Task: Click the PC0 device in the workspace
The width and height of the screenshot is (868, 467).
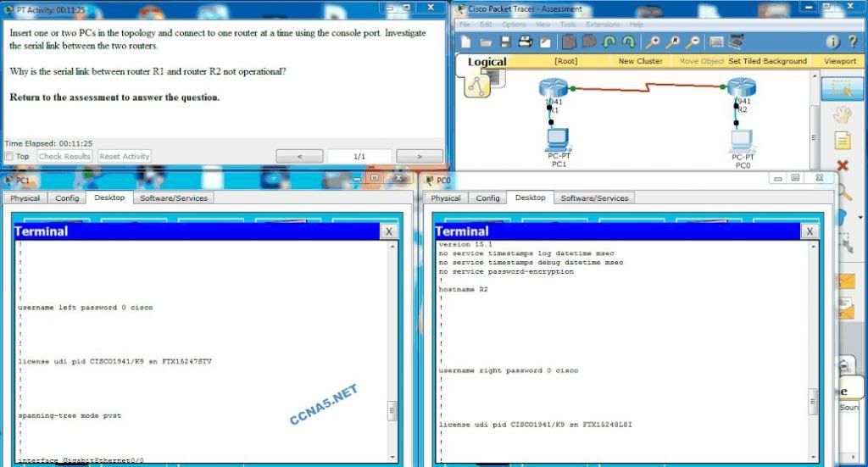Action: (742, 141)
